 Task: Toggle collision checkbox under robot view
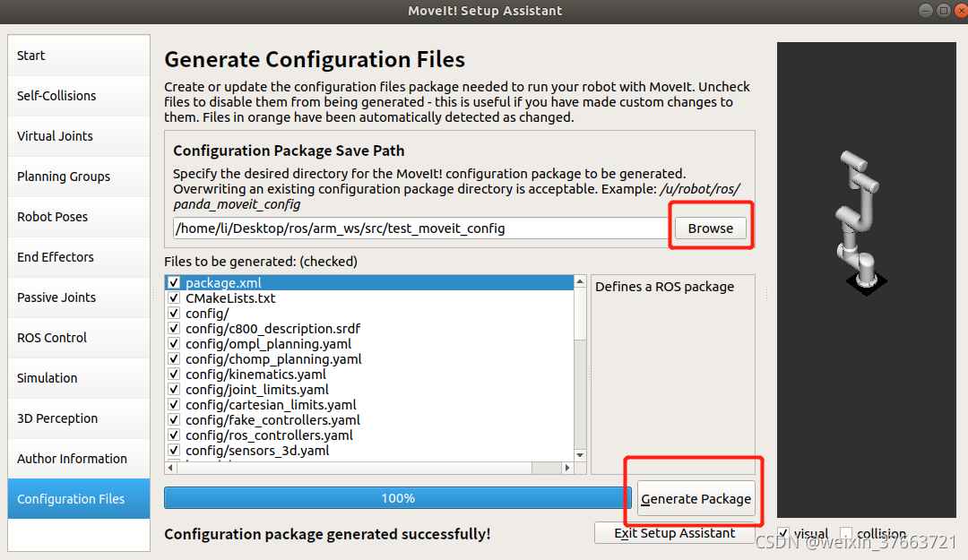coord(846,533)
